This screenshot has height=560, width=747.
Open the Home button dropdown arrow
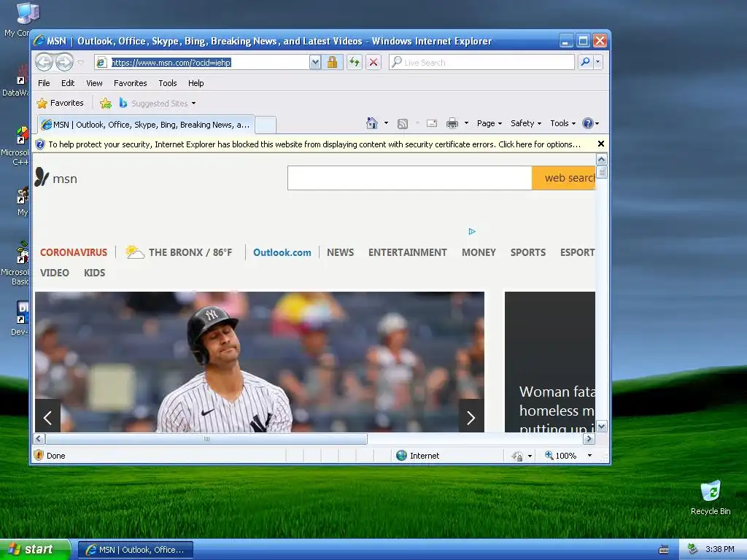click(x=386, y=123)
